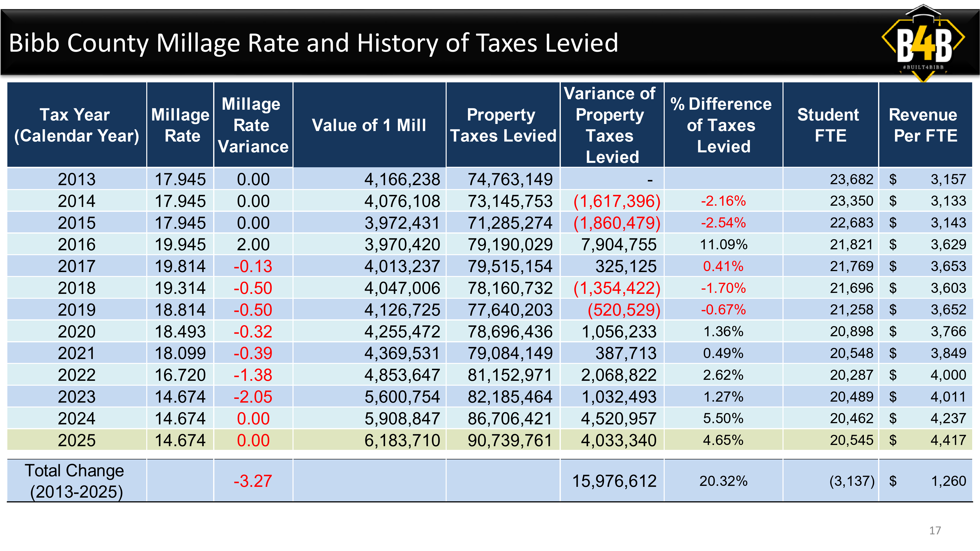Click revenue per FTE 4,417
Viewport: 980px width, 551px height.
[948, 440]
